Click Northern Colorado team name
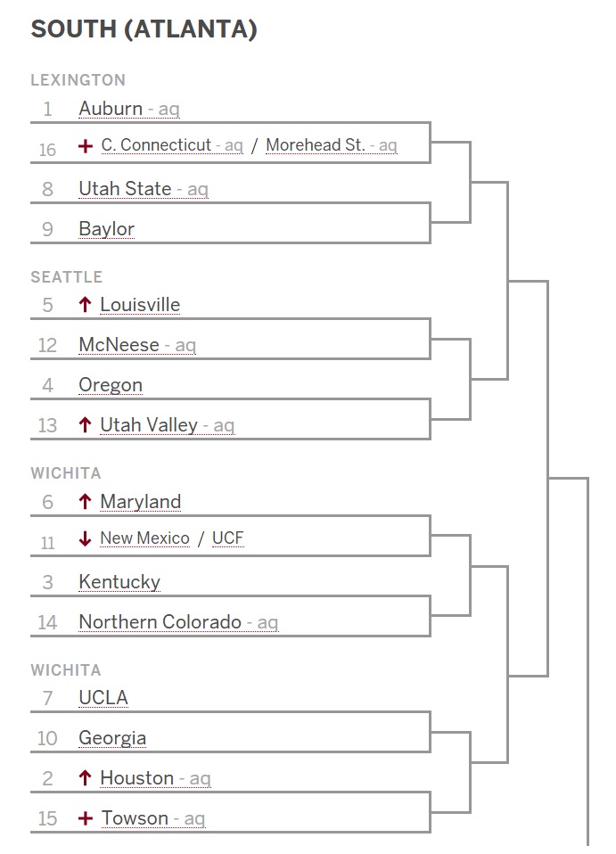The image size is (616, 854). coord(160,622)
